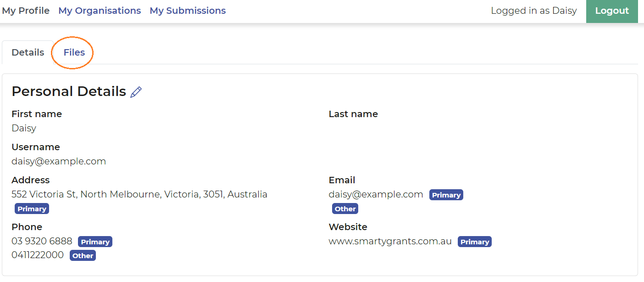Click the mobile number 0411222000

[38, 255]
